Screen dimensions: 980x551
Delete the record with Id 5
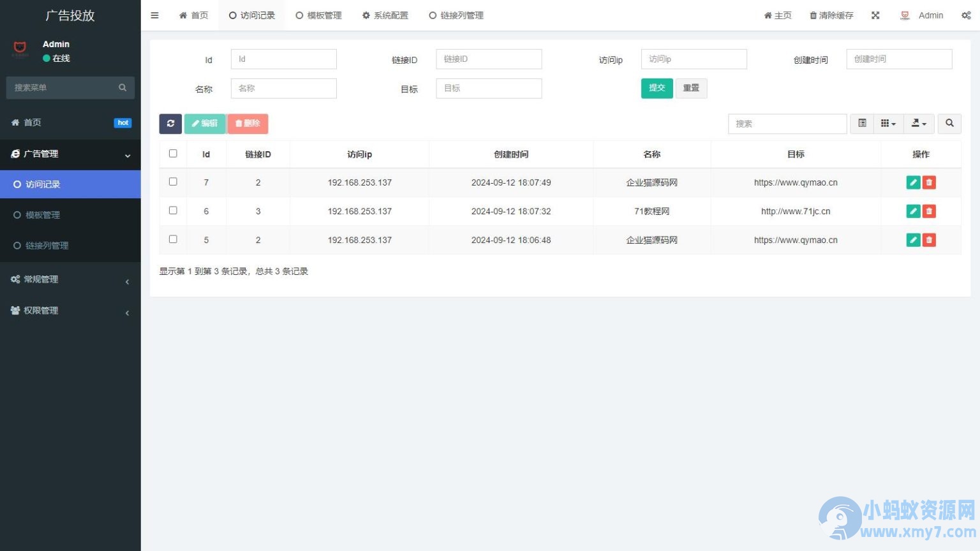pyautogui.click(x=929, y=240)
